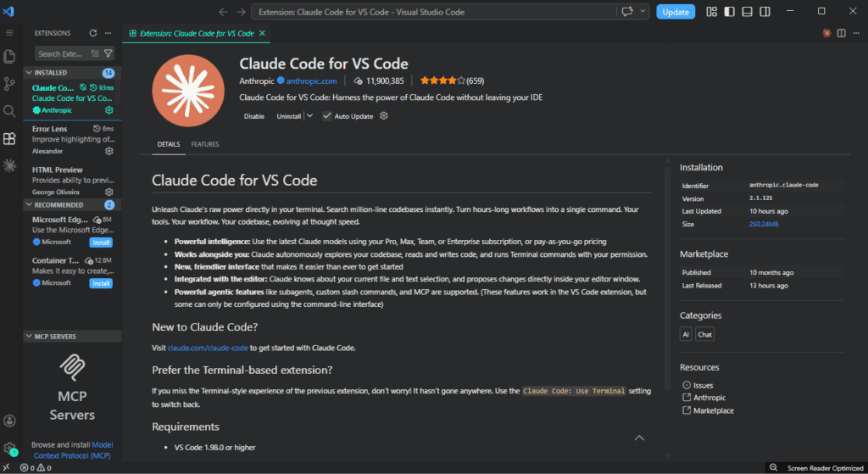The height and width of the screenshot is (474, 868).
Task: Open Model Context Protocol (MCP) link
Action: pos(73,450)
